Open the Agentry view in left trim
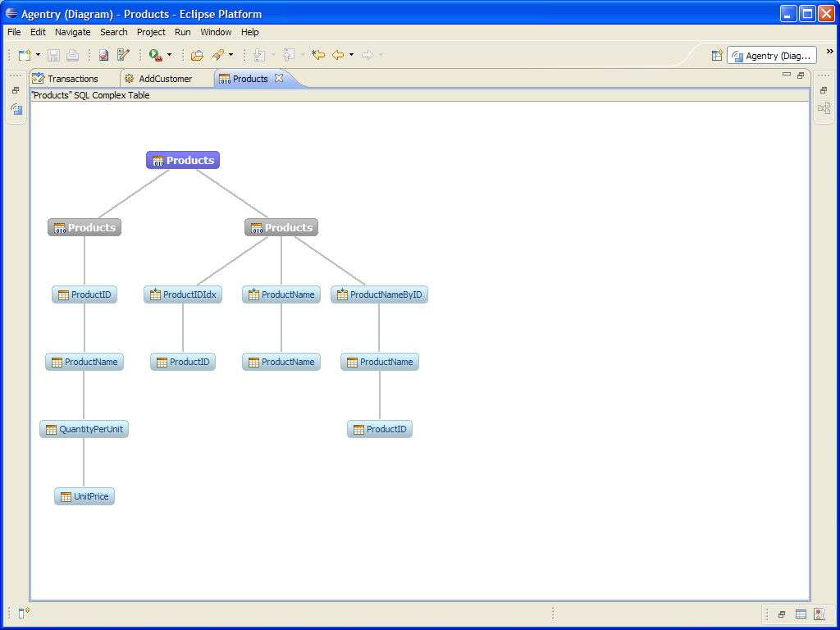840x630 pixels. [x=16, y=109]
